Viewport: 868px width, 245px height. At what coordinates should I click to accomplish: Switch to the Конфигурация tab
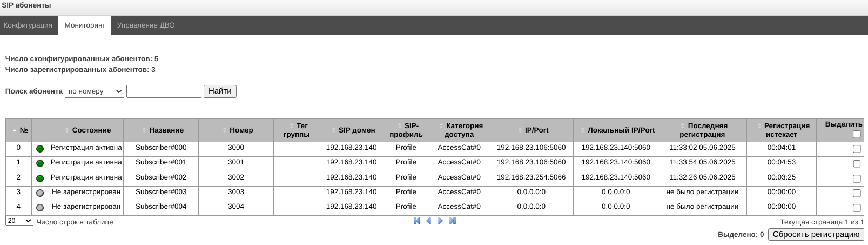(x=28, y=25)
